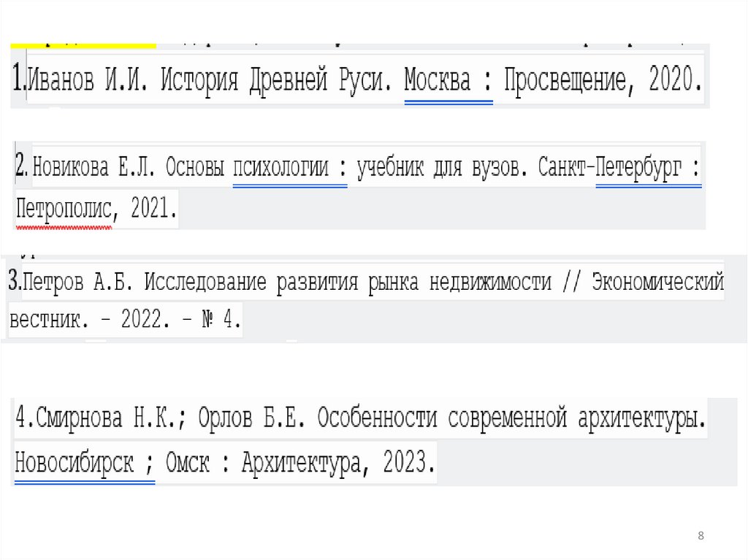The height and width of the screenshot is (560, 748).
Task: Click the author 'Орлов Б.Е.'
Action: [251, 418]
